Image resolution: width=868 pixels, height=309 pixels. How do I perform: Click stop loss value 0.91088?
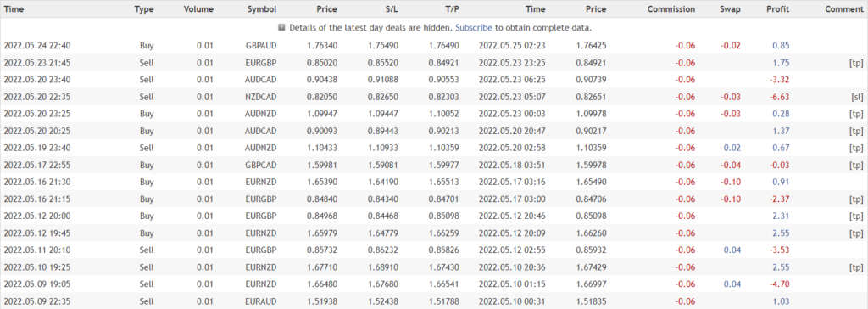tap(382, 80)
